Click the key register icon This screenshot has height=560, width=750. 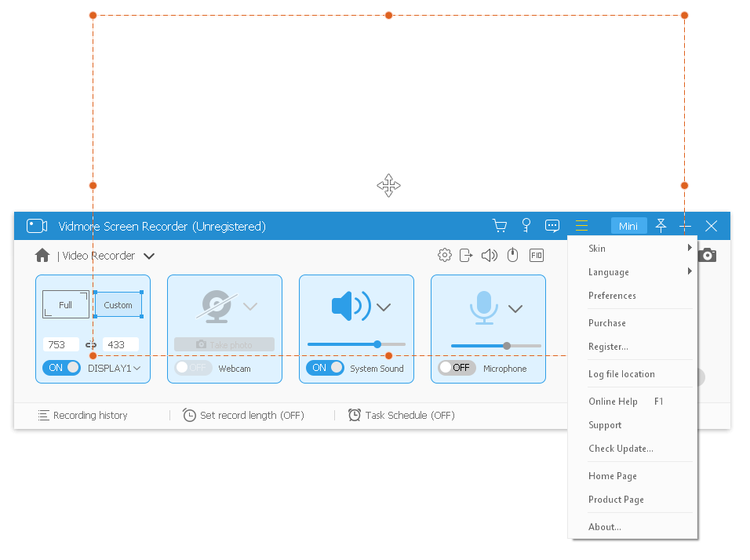526,225
